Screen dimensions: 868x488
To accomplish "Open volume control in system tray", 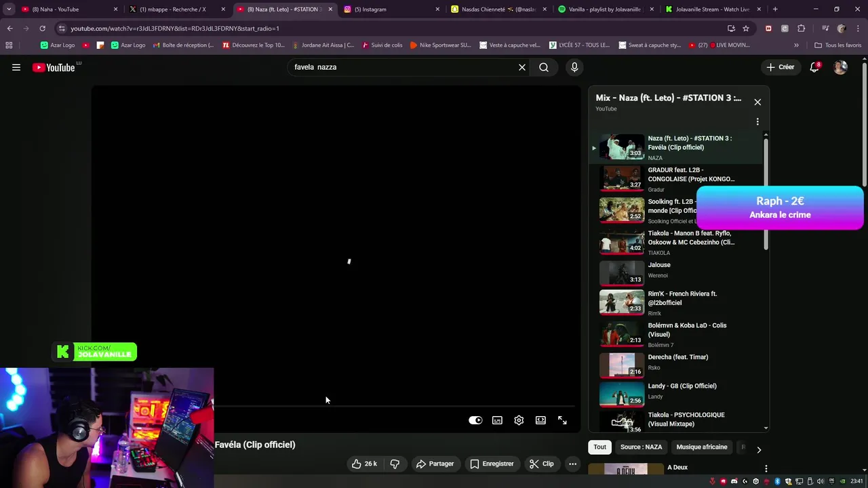I will click(x=821, y=481).
